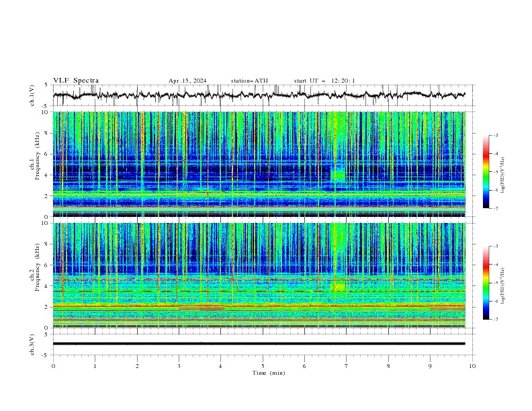Click the "ch.1(V)" waveform axis label
532x411 pixels.
tap(32, 95)
